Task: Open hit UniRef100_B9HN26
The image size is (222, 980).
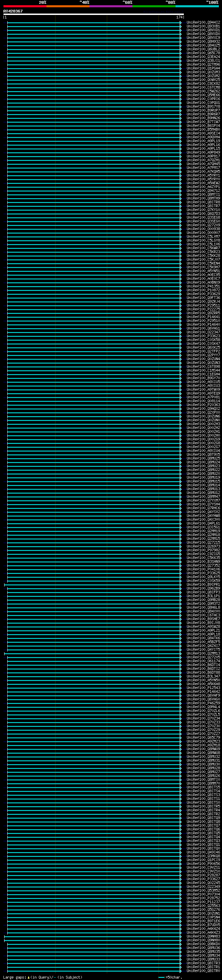Action: click(203, 118)
